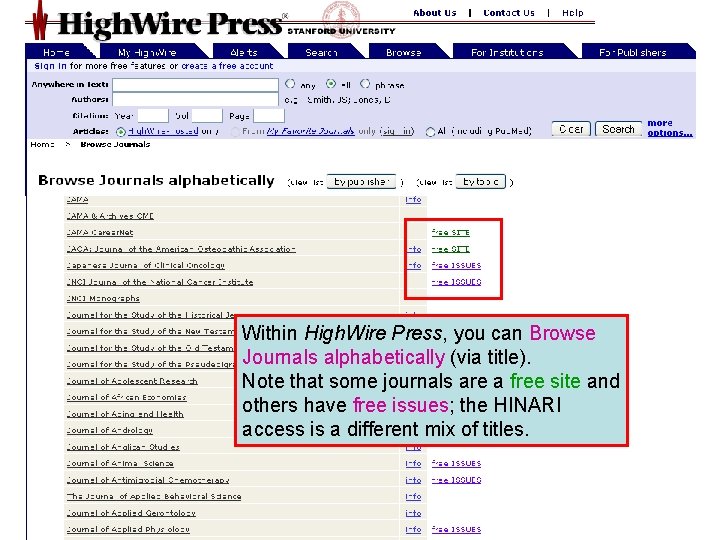Click the Sign in link
Viewport: 720px width, 540px height.
click(x=50, y=66)
